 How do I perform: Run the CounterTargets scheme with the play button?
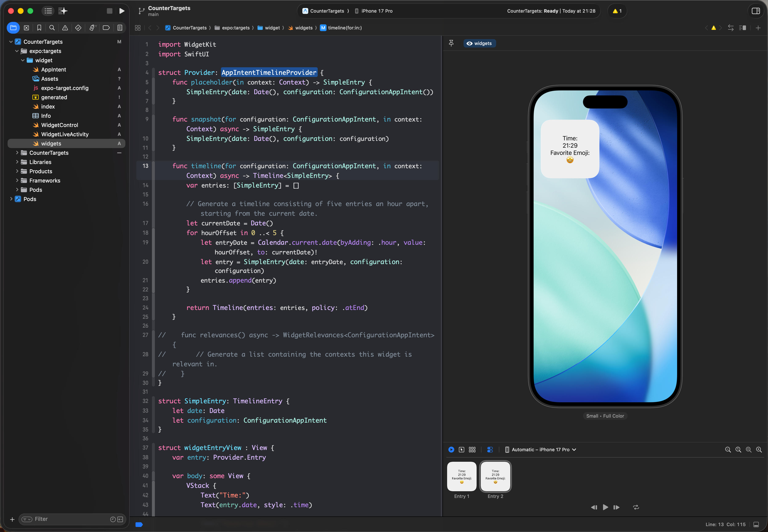(122, 11)
